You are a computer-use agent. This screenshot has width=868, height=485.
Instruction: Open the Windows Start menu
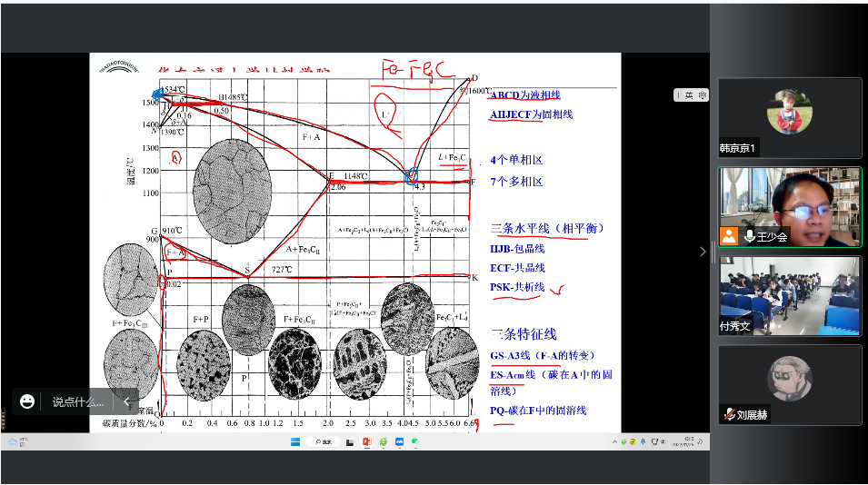(295, 441)
